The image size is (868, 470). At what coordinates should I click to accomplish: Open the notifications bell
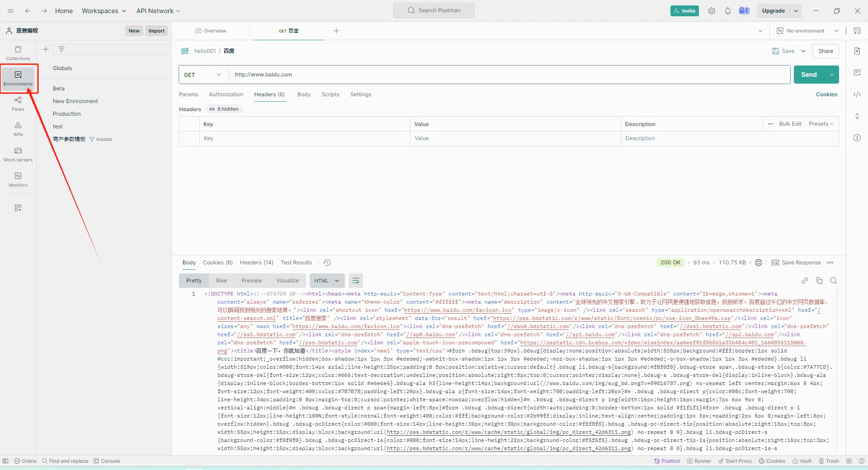click(728, 11)
